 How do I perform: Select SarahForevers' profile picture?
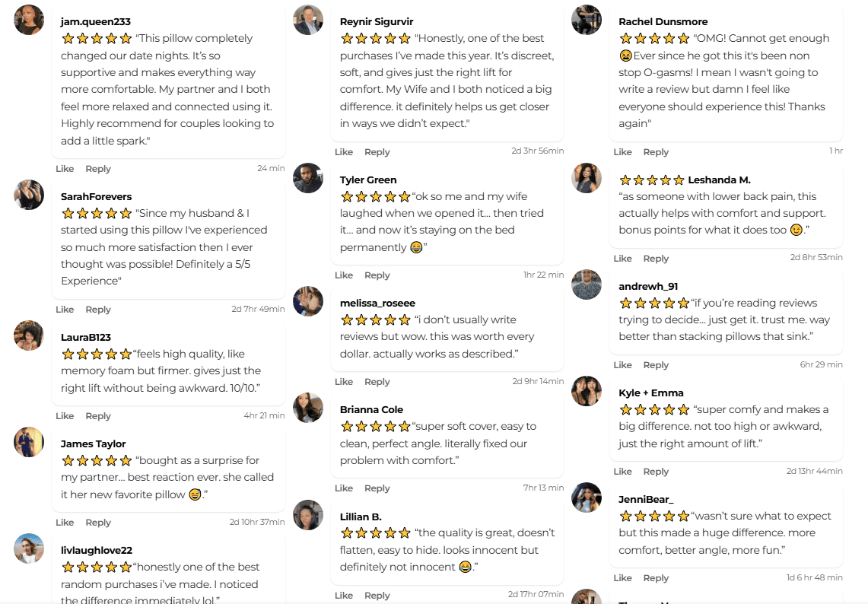pos(29,195)
